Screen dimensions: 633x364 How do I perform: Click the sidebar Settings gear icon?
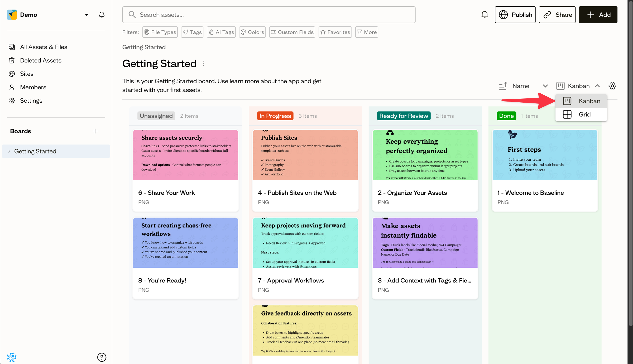tap(12, 101)
